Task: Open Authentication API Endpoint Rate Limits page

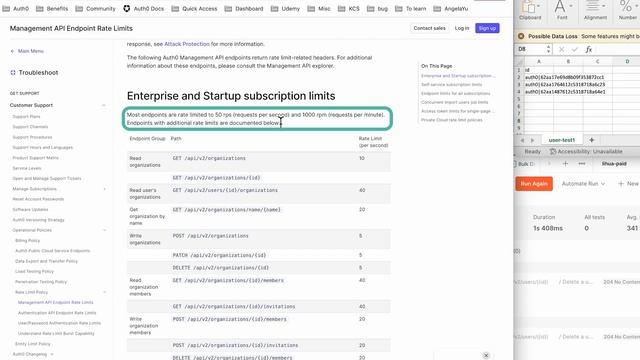Action: (57, 313)
